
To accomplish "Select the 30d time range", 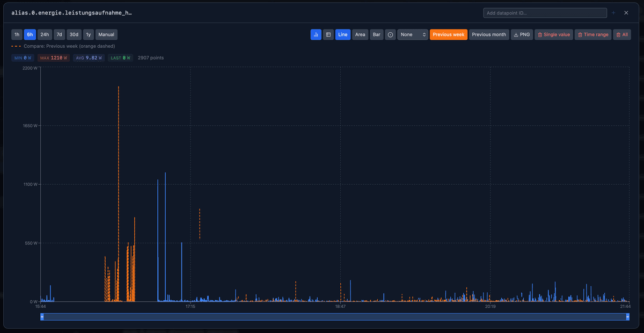I will coord(75,34).
